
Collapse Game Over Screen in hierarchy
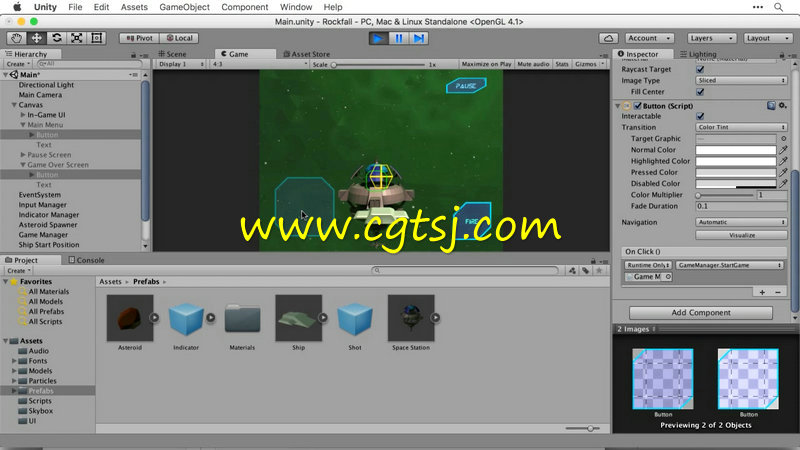click(23, 165)
